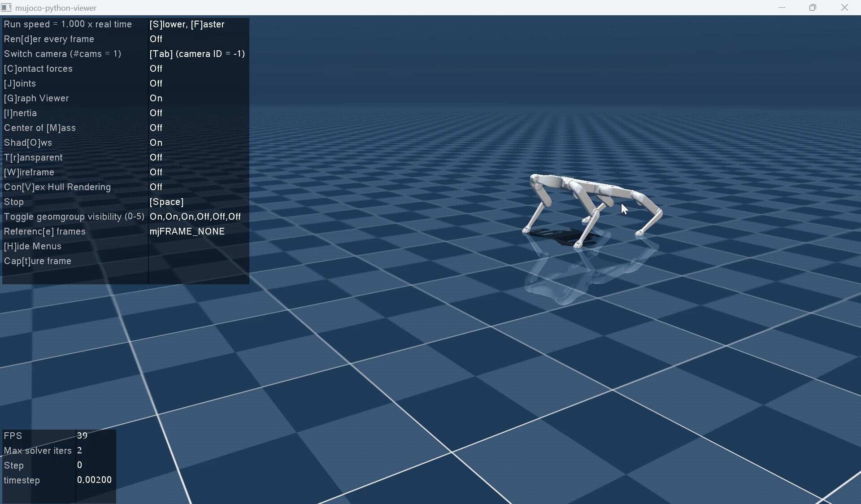Click the '[I]nertia' label
The image size is (861, 504).
coord(20,113)
